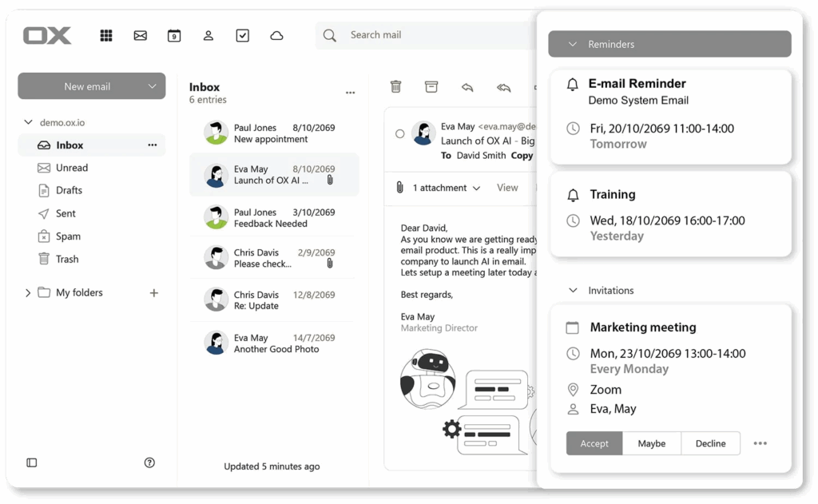The width and height of the screenshot is (818, 504).
Task: Open the Tasks checkmark icon
Action: tap(243, 35)
